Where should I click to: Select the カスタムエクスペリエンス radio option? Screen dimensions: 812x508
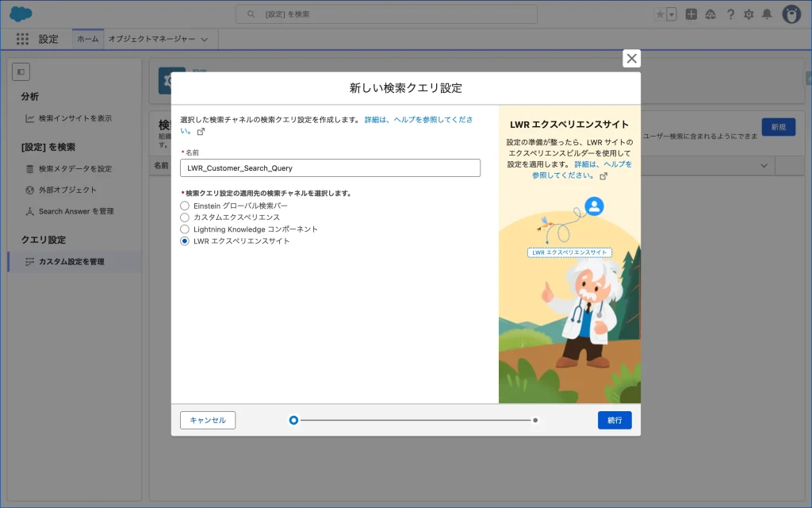pos(185,217)
